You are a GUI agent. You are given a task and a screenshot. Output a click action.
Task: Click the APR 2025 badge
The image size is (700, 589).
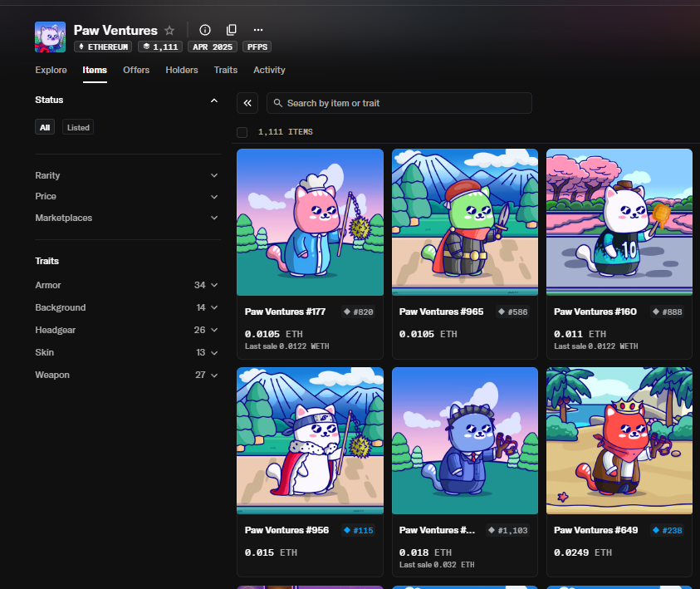pyautogui.click(x=213, y=47)
